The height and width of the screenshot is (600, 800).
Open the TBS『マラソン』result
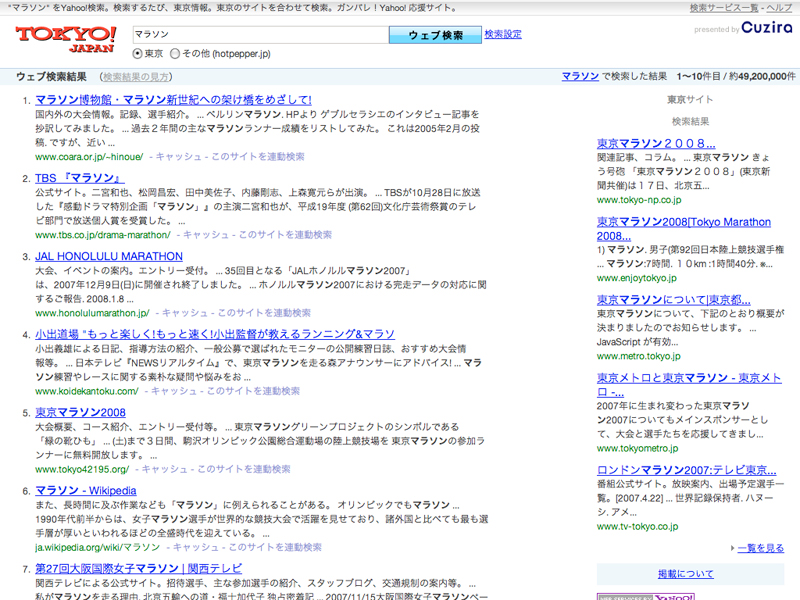79,179
